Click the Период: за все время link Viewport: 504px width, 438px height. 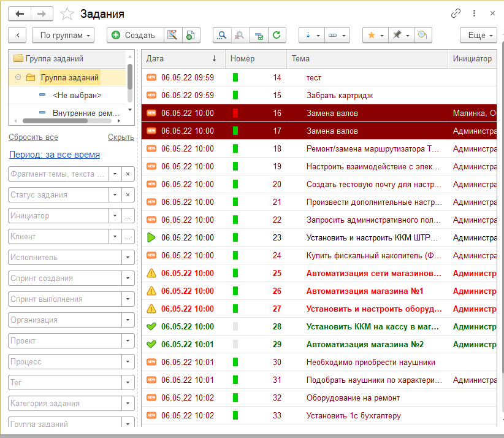click(54, 155)
